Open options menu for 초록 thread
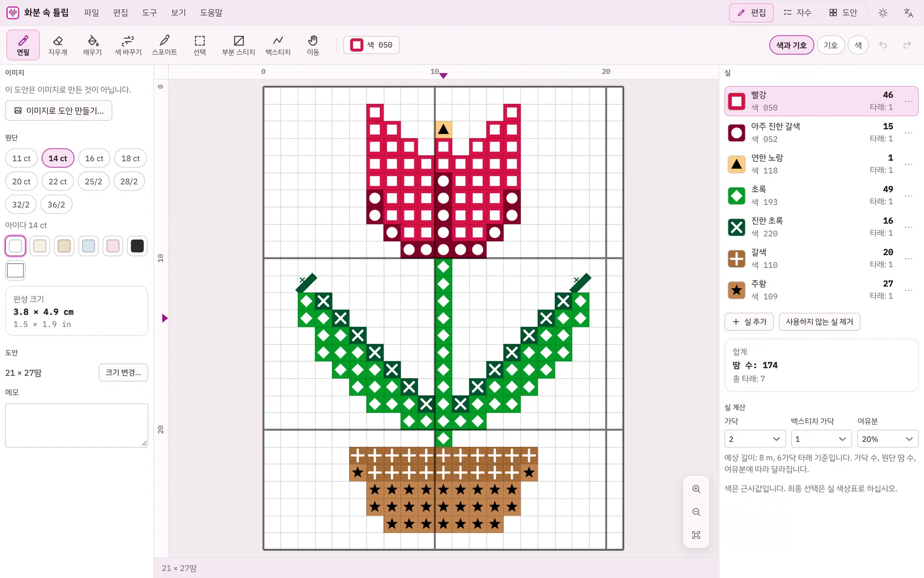The height and width of the screenshot is (578, 924). (x=909, y=196)
